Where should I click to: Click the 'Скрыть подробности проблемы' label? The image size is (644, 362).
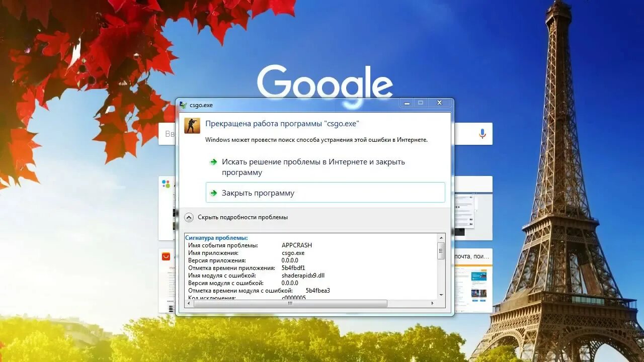click(x=243, y=217)
